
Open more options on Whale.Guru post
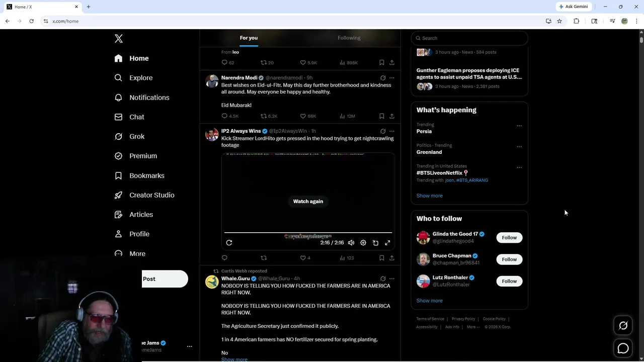tap(392, 279)
